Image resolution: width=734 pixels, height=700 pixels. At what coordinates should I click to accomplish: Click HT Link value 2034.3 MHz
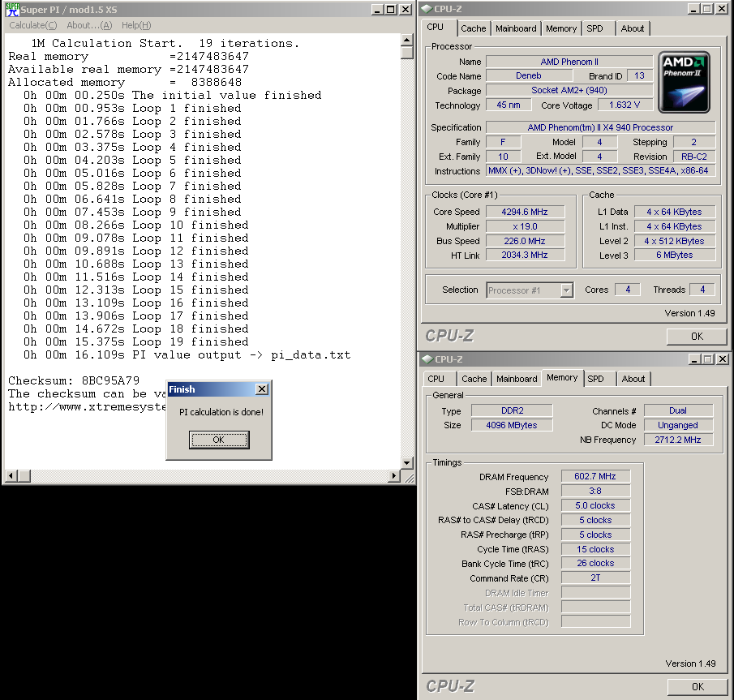click(x=525, y=256)
